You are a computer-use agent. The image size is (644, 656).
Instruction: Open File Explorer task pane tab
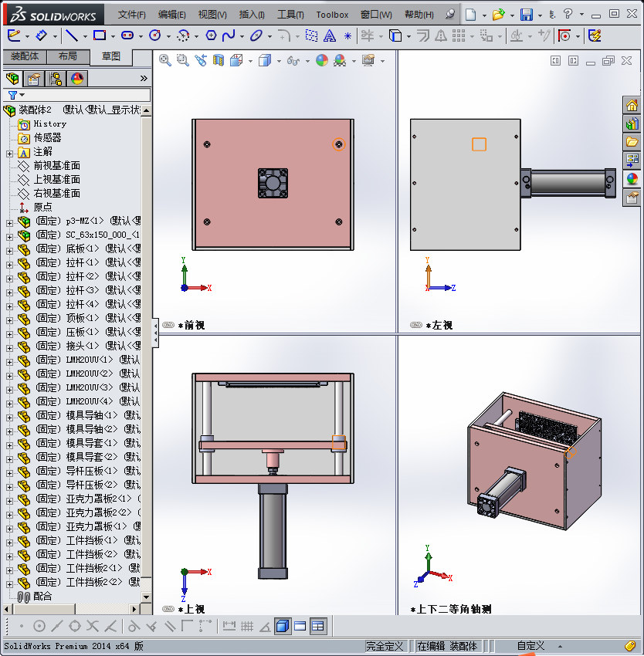point(632,142)
